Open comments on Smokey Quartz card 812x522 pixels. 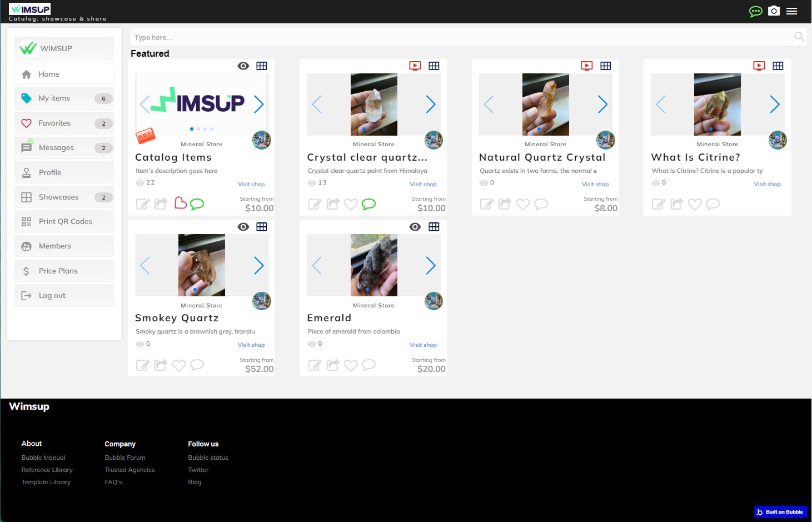tap(197, 365)
